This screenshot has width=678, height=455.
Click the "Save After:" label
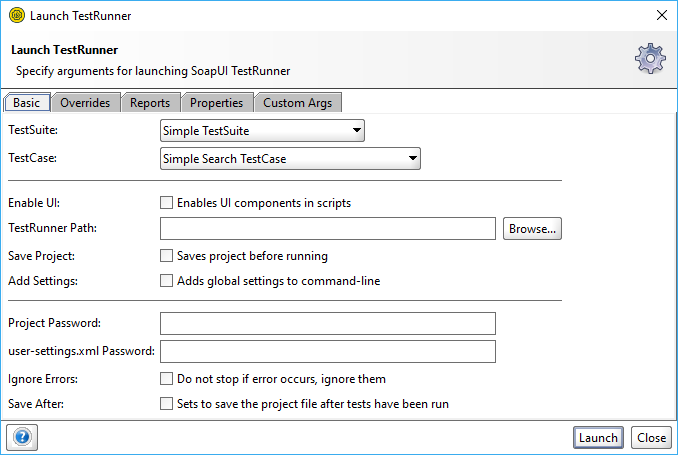tap(36, 404)
